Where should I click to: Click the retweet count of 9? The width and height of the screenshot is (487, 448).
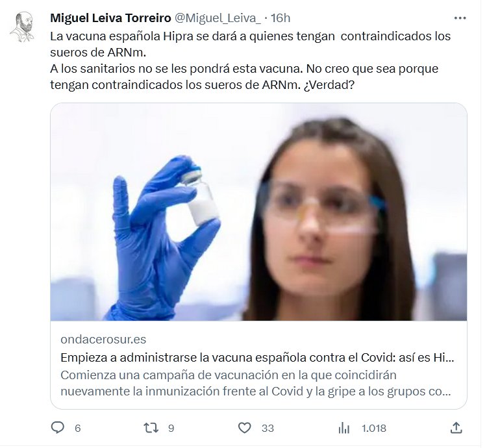pyautogui.click(x=171, y=428)
